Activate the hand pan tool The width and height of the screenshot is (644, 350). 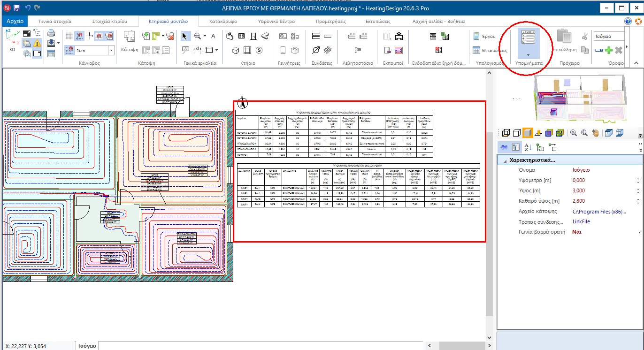tap(596, 133)
